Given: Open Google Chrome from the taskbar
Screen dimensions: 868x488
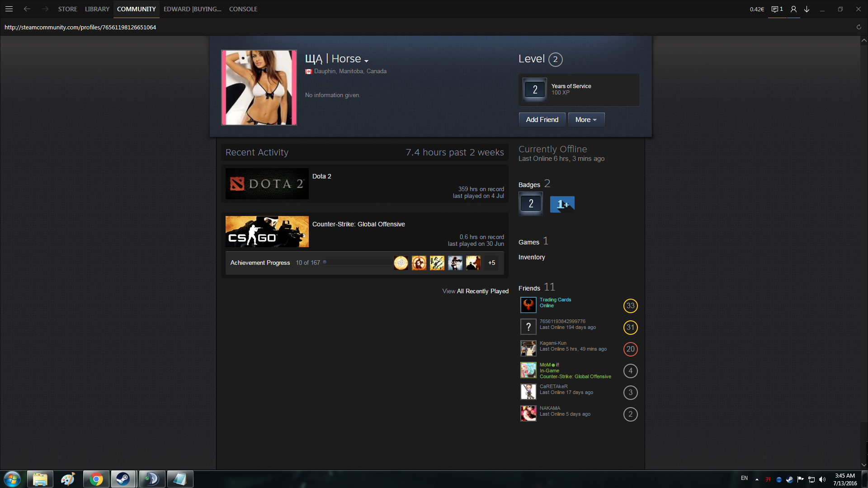Looking at the screenshot, I should pyautogui.click(x=96, y=479).
